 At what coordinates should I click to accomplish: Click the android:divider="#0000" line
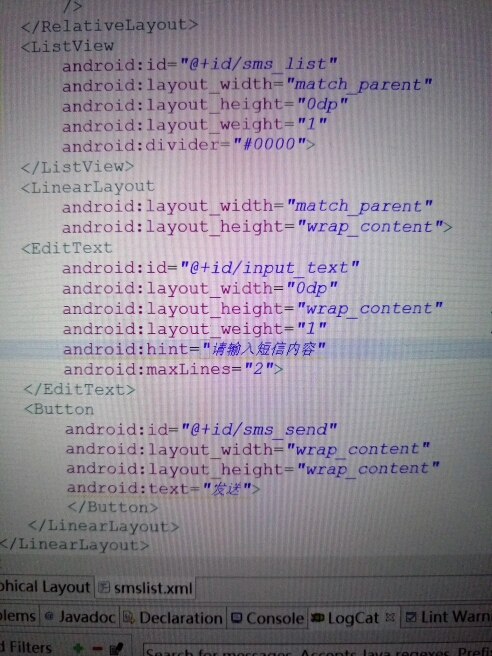pos(189,145)
